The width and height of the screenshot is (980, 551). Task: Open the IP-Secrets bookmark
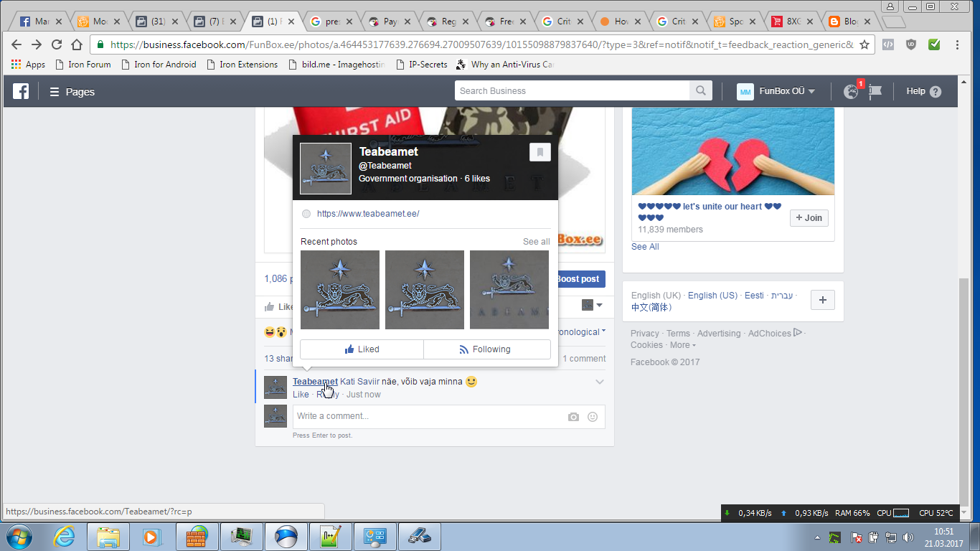click(422, 65)
